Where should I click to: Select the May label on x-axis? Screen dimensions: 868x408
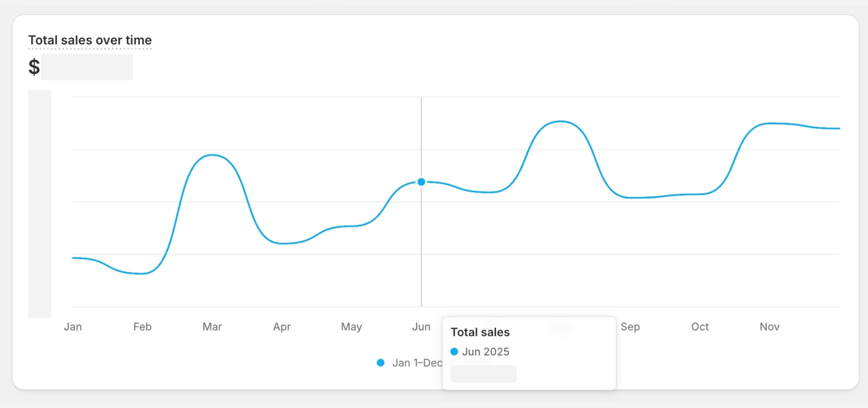(351, 327)
